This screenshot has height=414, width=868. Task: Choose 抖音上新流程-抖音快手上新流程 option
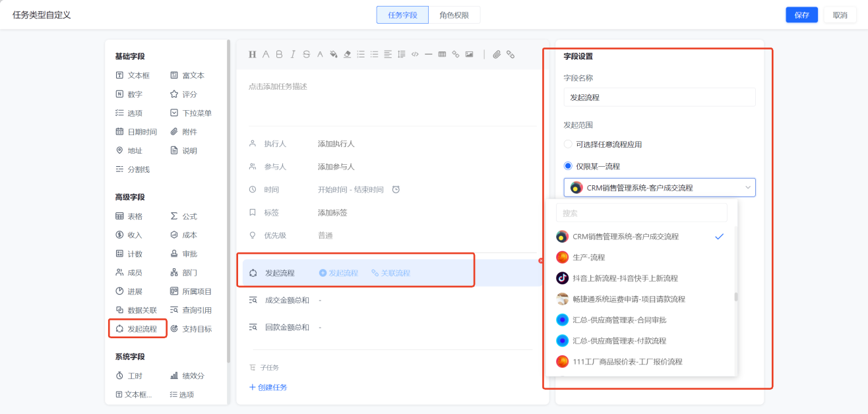(x=642, y=278)
